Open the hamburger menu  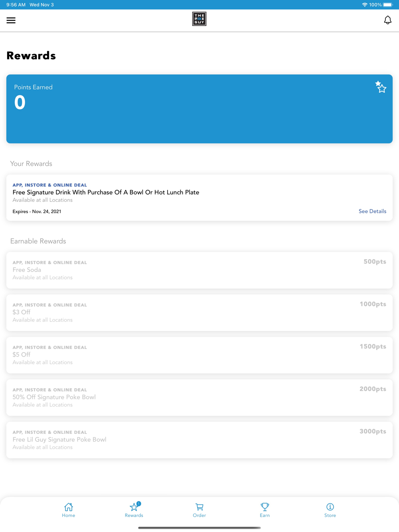[x=11, y=20]
